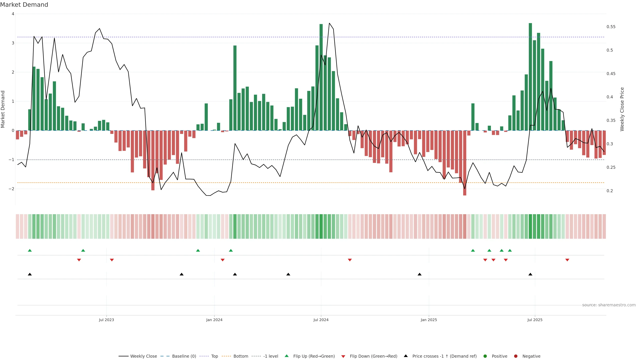This screenshot has height=362, width=644.
Task: Click the last red Flip Down marker
Action: point(567,260)
